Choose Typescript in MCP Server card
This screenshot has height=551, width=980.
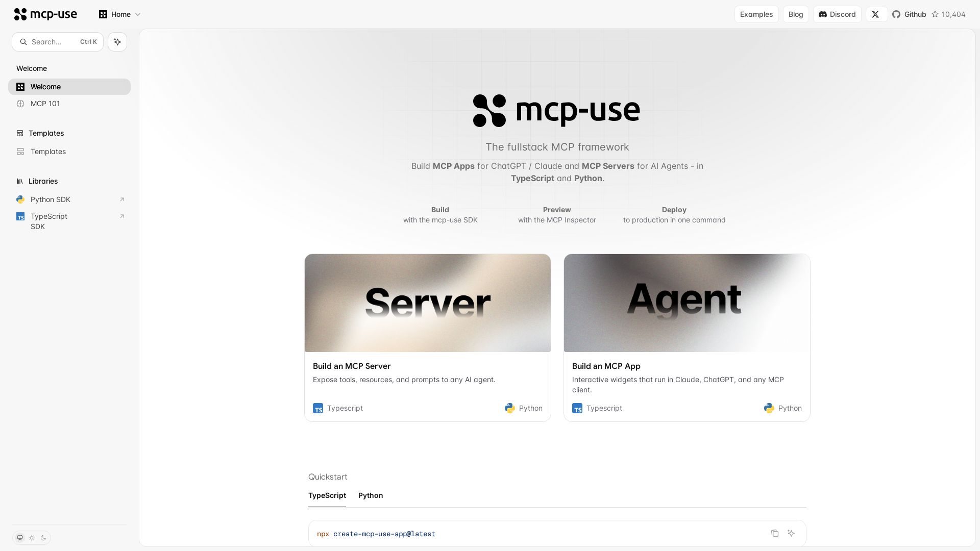tap(338, 408)
